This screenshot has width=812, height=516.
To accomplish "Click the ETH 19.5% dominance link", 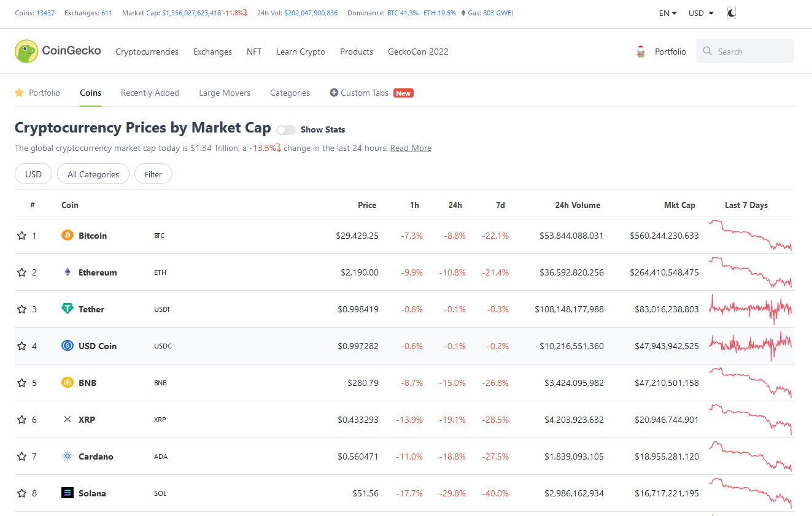I will click(x=439, y=13).
